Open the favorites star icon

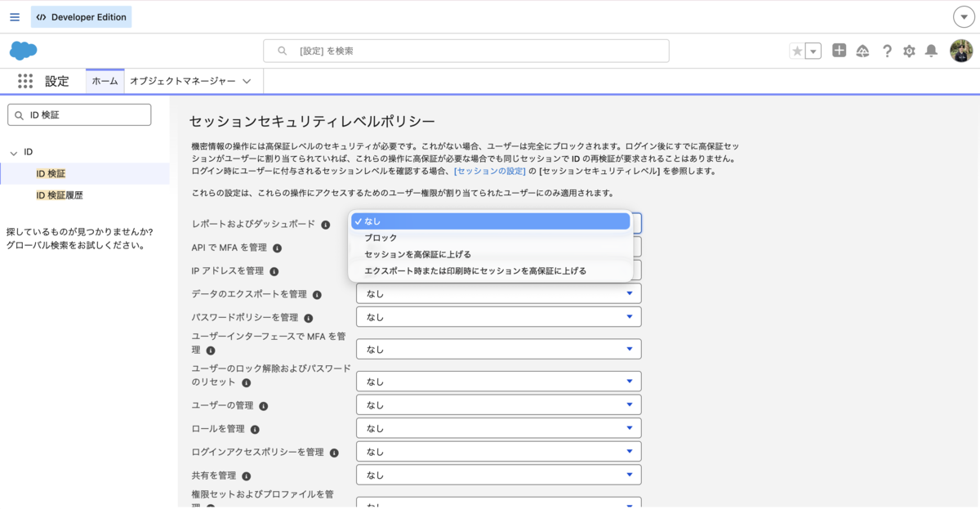[x=797, y=51]
